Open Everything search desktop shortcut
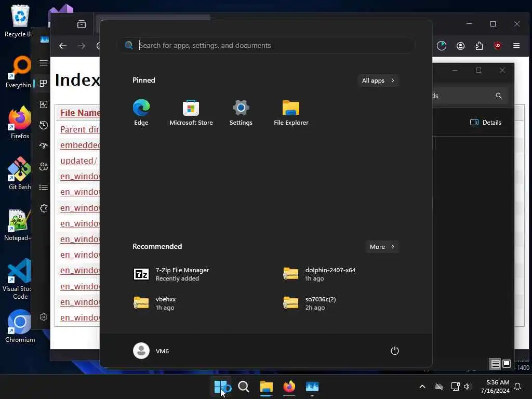Viewport: 532px width, 399px height. (x=18, y=72)
